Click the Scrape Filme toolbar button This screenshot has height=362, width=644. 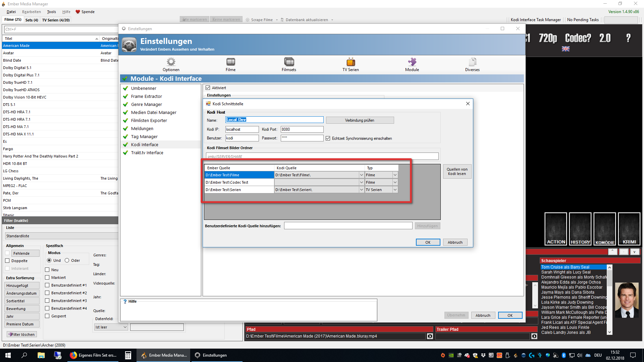click(259, 20)
